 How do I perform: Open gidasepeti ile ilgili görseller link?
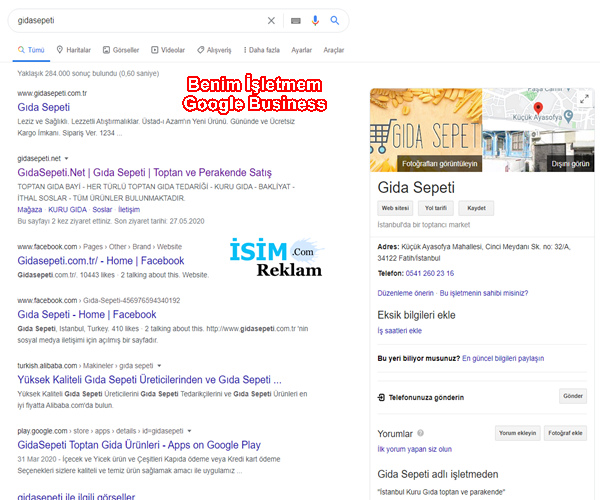point(76,496)
